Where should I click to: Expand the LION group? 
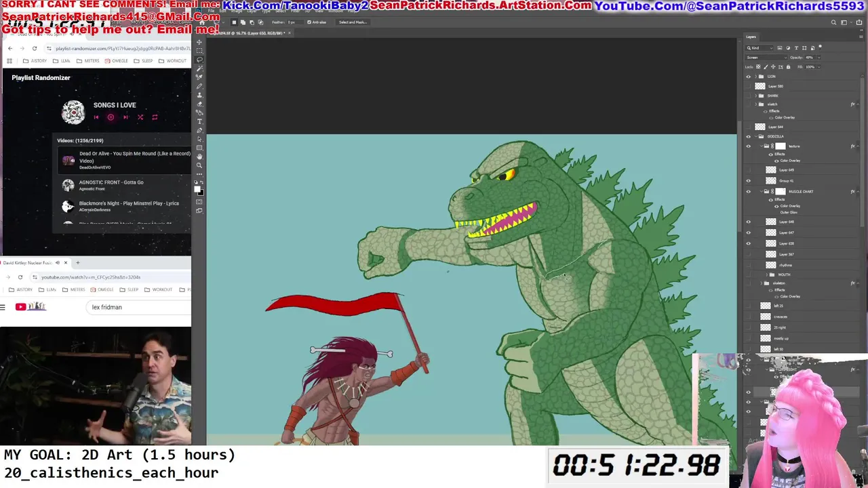click(755, 77)
